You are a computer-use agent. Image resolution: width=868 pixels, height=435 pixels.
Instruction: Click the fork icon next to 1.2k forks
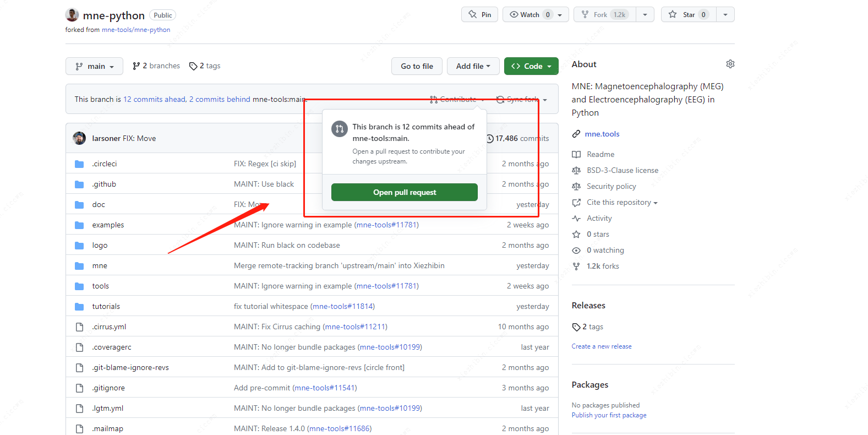pyautogui.click(x=576, y=266)
